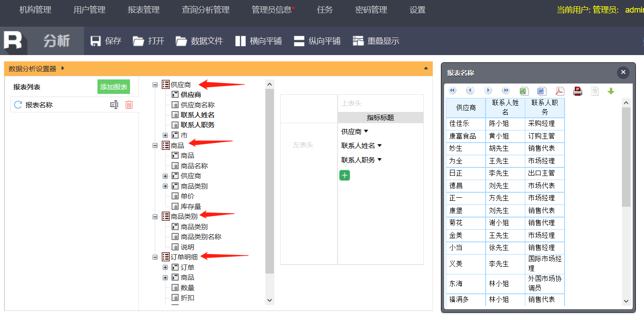Image resolution: width=644 pixels, height=320 pixels.
Task: Click the red printer icon
Action: tap(578, 91)
